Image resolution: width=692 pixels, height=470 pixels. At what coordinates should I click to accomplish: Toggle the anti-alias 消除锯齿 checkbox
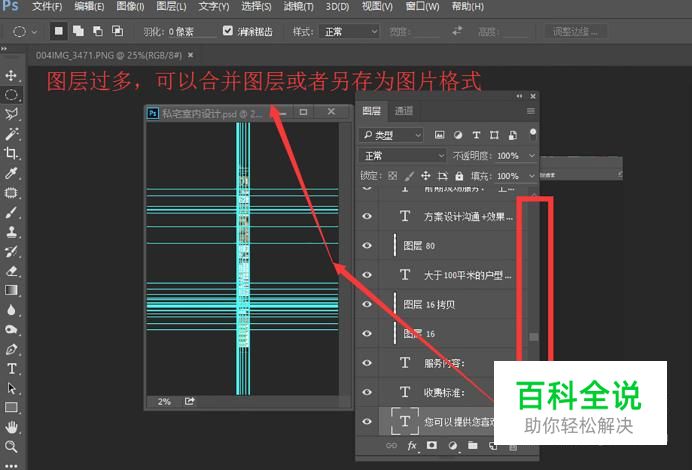coord(228,30)
